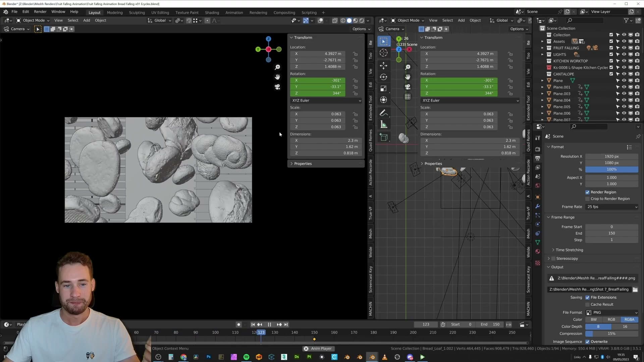Click the current frame field showing 123
The width and height of the screenshot is (644, 362).
pos(426,324)
